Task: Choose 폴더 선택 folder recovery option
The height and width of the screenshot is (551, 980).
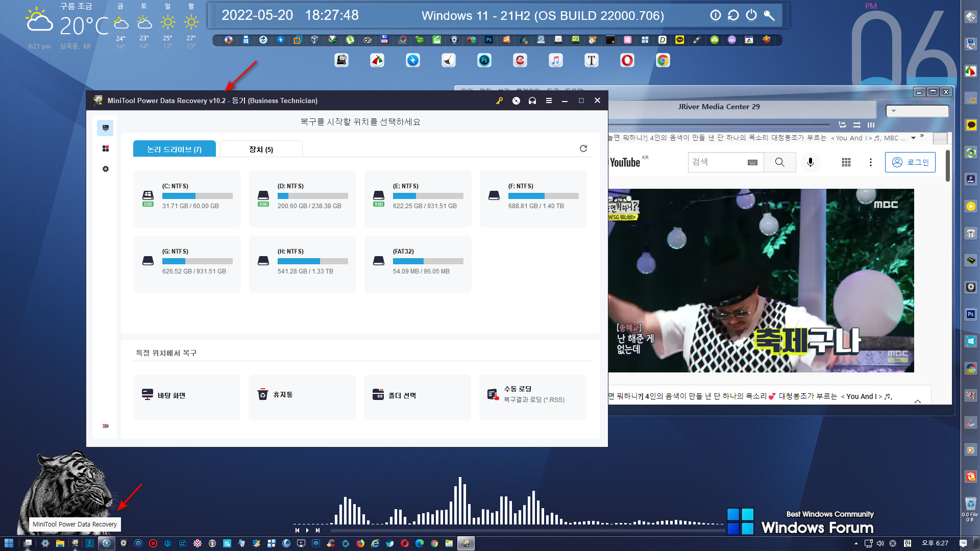Action: 418,397
